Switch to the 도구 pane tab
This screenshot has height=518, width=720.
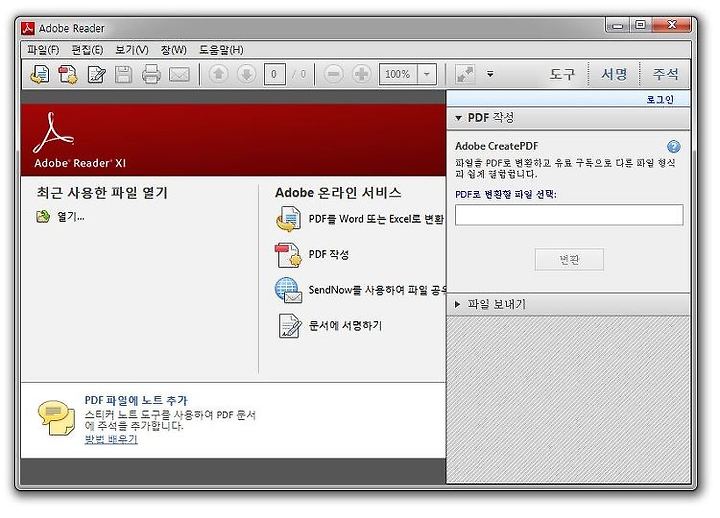(x=562, y=74)
